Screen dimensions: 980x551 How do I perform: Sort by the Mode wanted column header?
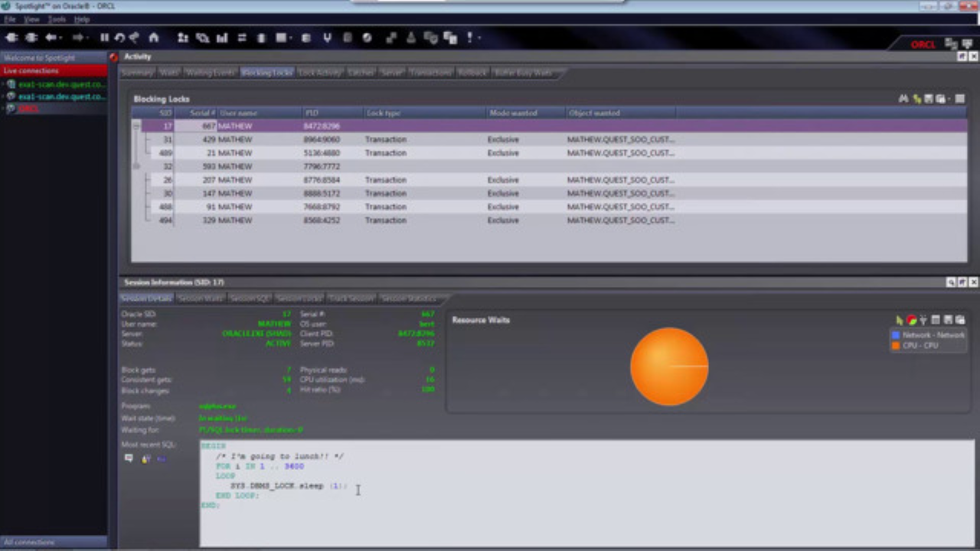click(525, 113)
